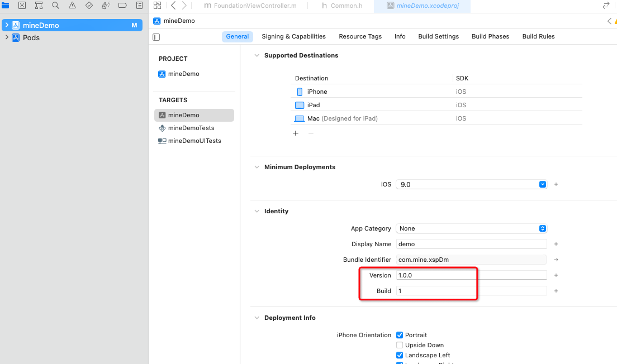Collapse the Identity section

257,211
